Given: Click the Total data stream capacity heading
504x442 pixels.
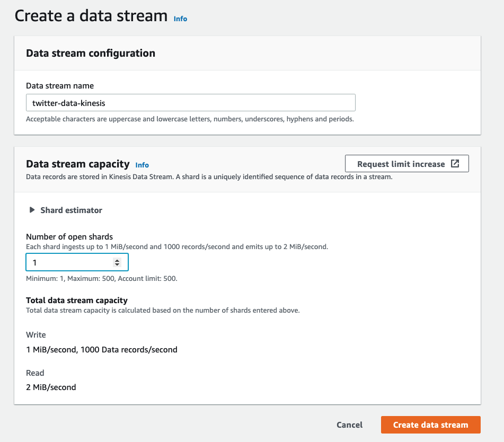Looking at the screenshot, I should coord(77,300).
